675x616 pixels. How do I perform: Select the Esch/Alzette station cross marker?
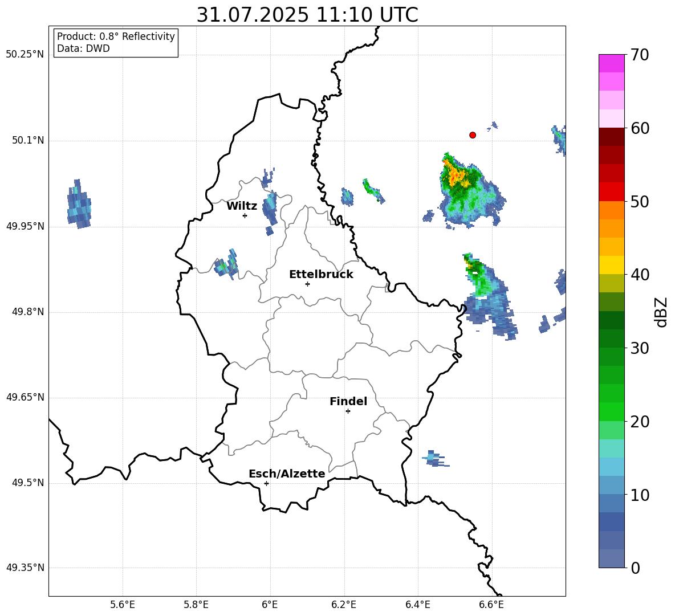point(266,483)
